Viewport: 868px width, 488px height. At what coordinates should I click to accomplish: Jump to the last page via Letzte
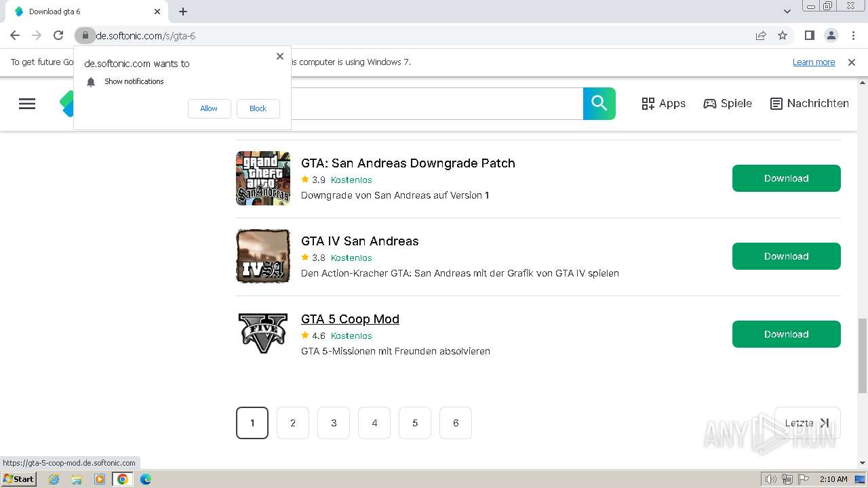pyautogui.click(x=808, y=423)
